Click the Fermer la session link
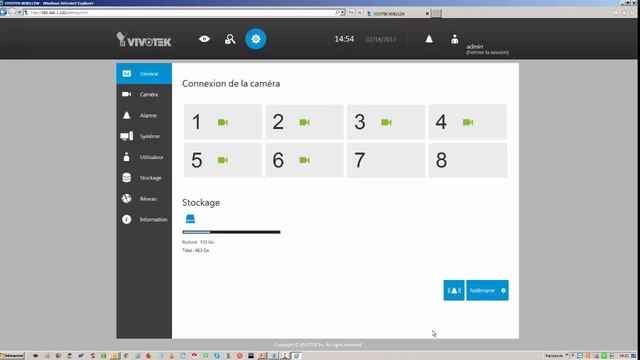The image size is (640, 360). pyautogui.click(x=487, y=52)
